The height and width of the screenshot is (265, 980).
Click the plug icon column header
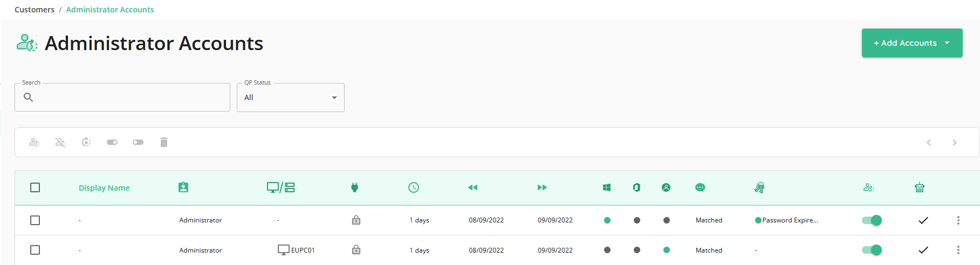pyautogui.click(x=354, y=187)
